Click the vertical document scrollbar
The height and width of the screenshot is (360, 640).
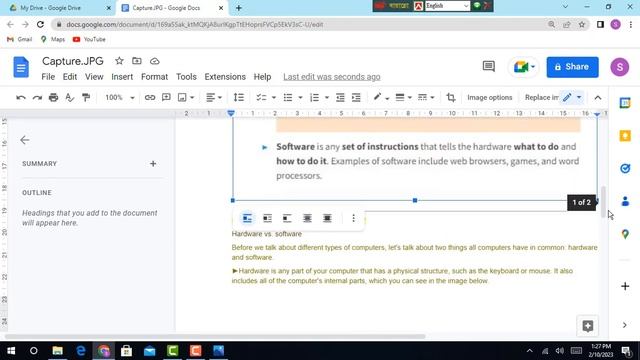pyautogui.click(x=603, y=202)
